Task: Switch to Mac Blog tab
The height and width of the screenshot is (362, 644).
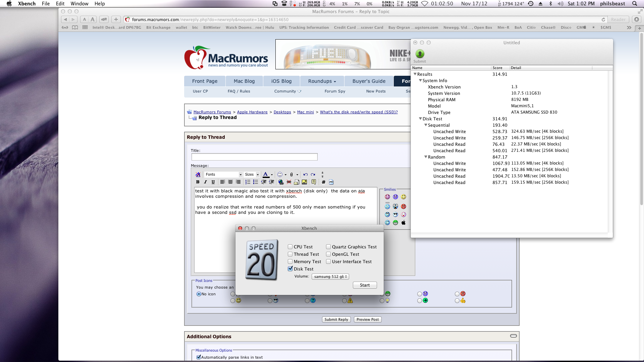Action: coord(244,81)
